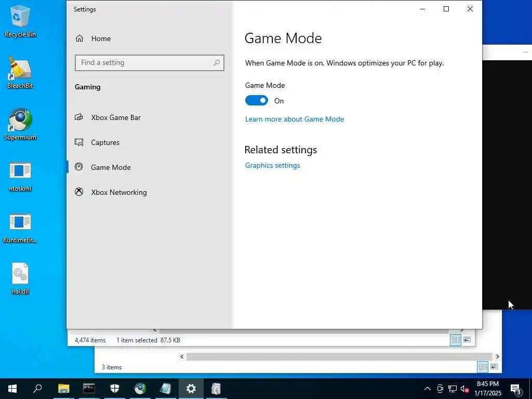Select BleachBit desktop shortcut
532x399 pixels.
(20, 73)
